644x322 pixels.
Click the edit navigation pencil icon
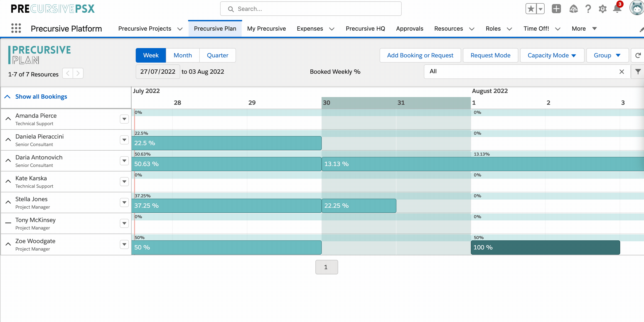coord(641,30)
